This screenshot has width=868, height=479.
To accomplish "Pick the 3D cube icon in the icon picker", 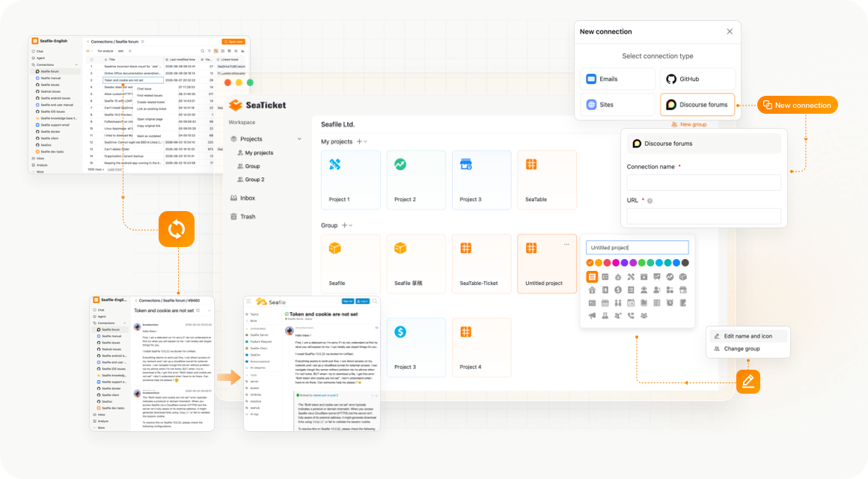I will click(683, 277).
